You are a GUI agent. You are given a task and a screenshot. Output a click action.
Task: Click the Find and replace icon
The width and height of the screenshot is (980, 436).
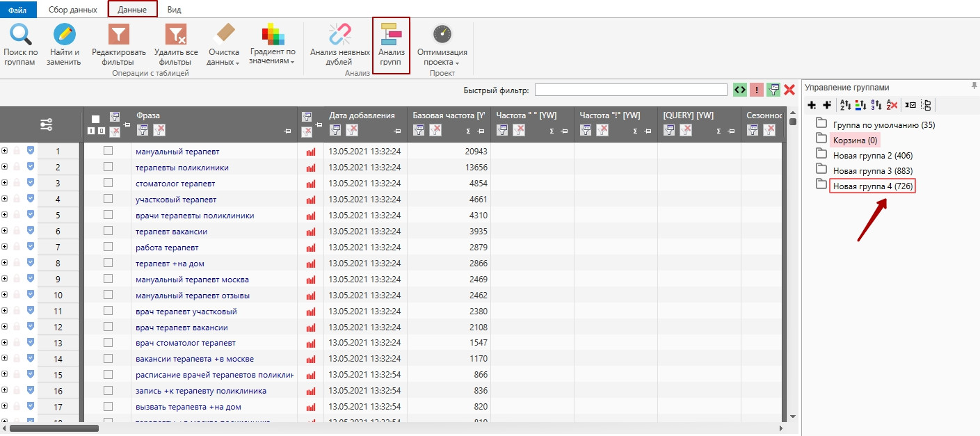pyautogui.click(x=64, y=45)
